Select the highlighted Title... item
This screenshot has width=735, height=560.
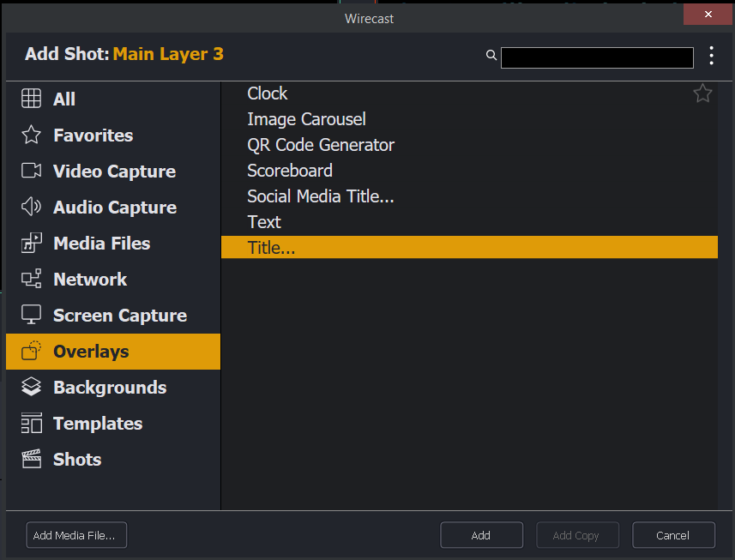469,247
